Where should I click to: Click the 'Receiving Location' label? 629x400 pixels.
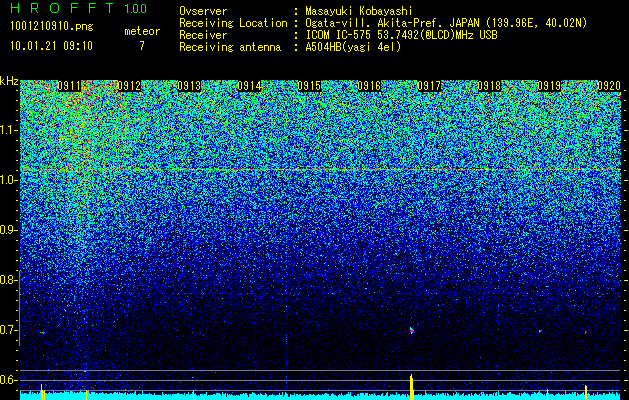click(x=233, y=23)
